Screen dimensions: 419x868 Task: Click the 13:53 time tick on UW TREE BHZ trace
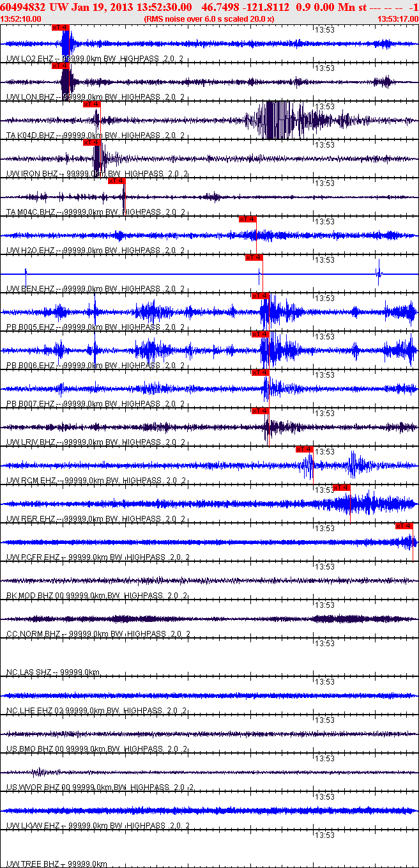tap(325, 835)
